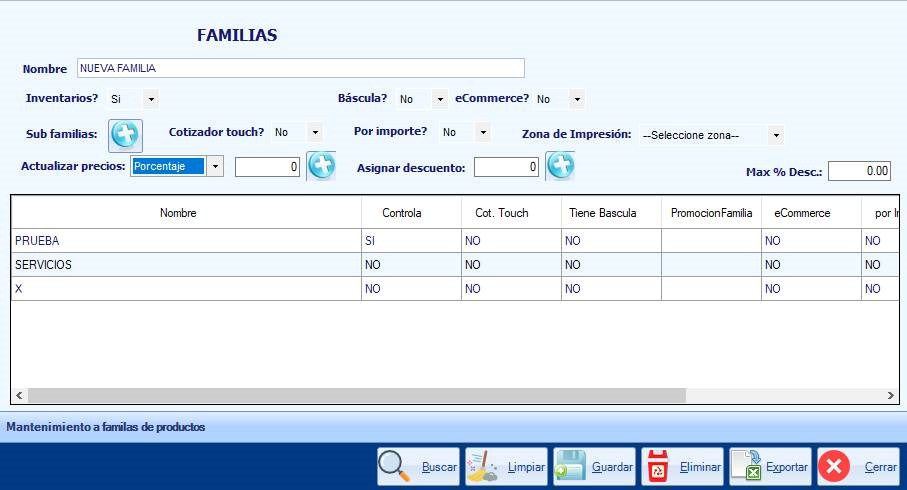Open the eCommerce? dropdown
Image resolution: width=907 pixels, height=490 pixels.
click(x=577, y=100)
